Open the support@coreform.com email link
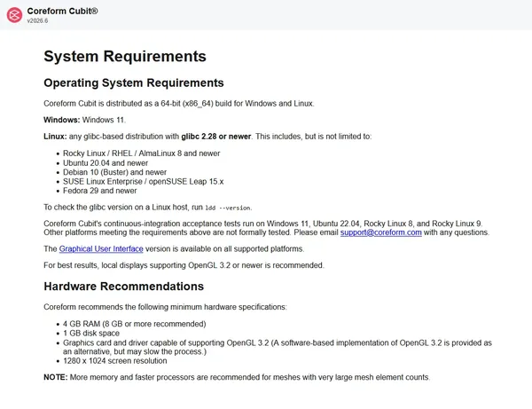The image size is (532, 409). 380,232
